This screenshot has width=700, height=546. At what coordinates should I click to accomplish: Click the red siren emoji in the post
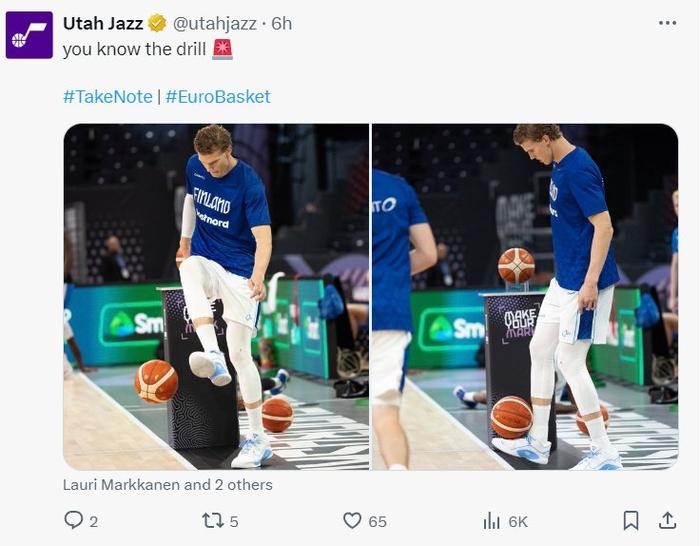click(222, 50)
